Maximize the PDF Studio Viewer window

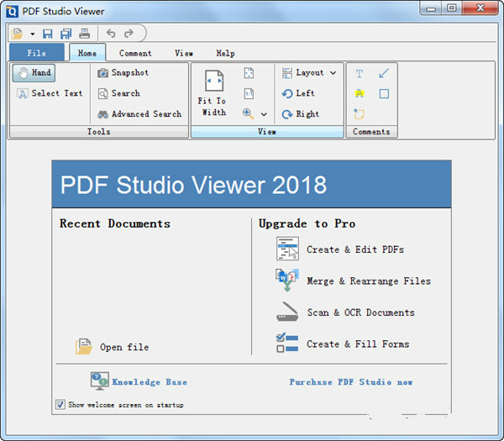tap(452, 8)
